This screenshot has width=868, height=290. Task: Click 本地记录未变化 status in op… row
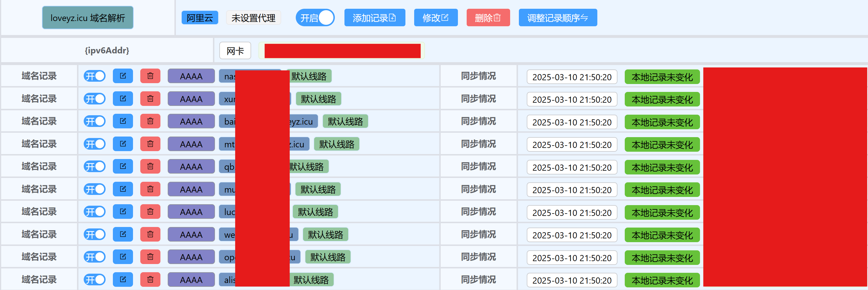[x=662, y=258]
